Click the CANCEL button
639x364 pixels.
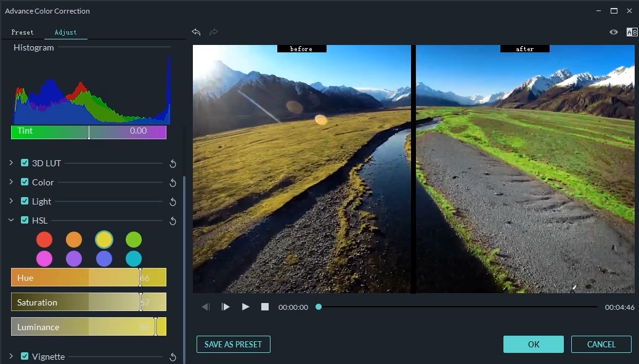[x=601, y=344]
